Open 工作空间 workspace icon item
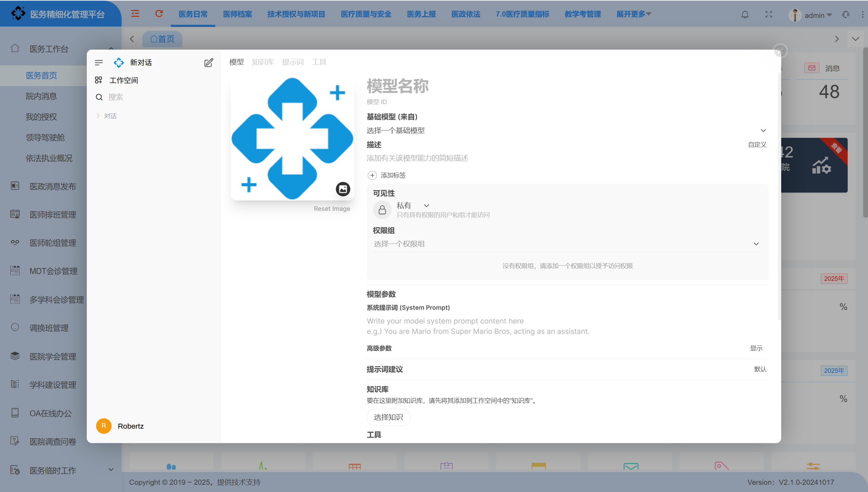868x492 pixels. coord(99,80)
